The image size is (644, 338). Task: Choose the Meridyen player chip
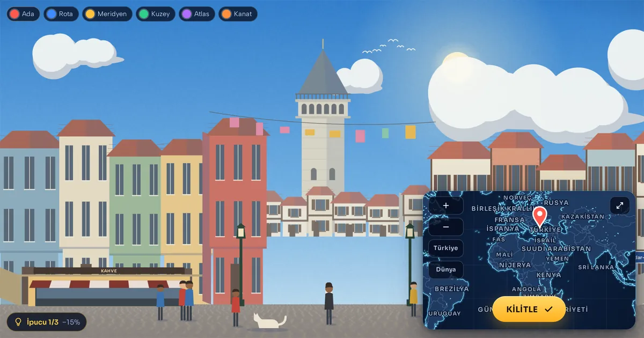[x=107, y=14]
